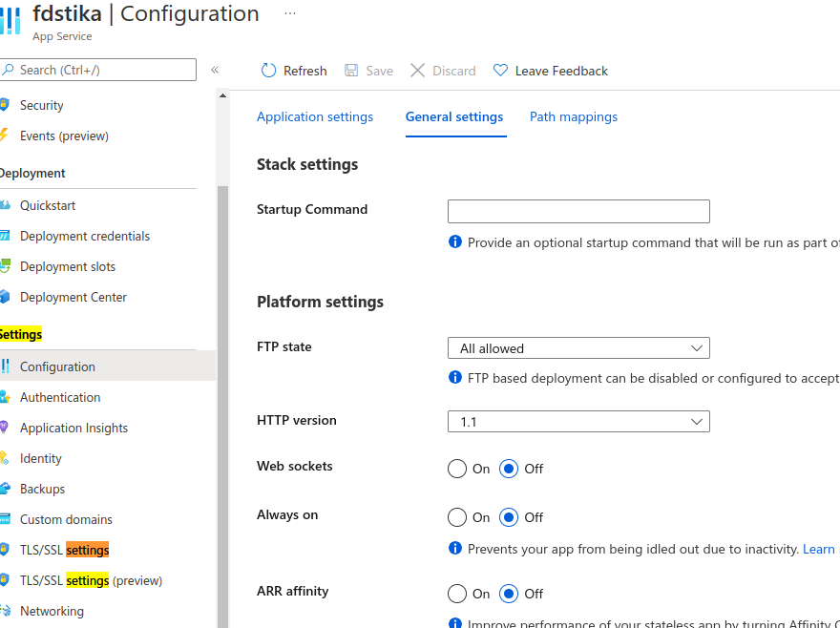Click the Learn more link under Always on

tap(819, 549)
